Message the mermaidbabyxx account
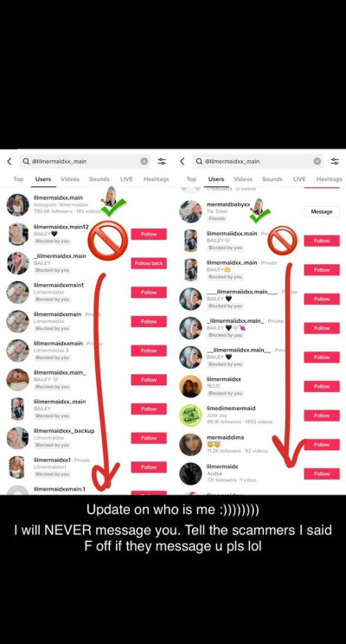Screen dimensions: 346x644 pos(322,211)
